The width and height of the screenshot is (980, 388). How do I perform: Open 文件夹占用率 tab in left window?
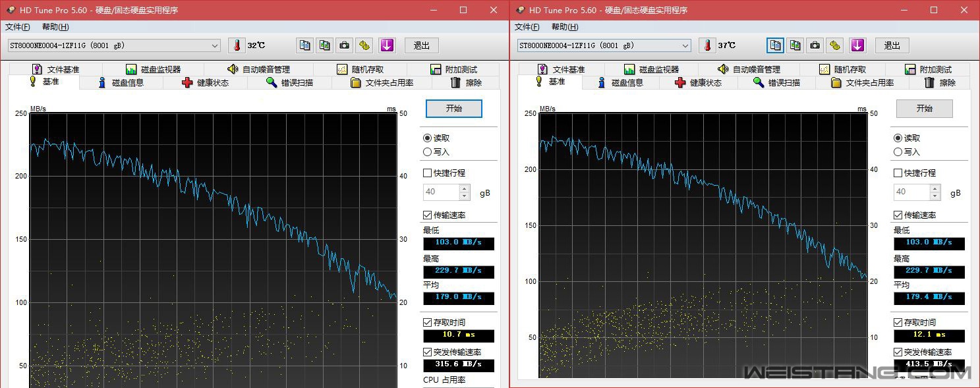[382, 82]
